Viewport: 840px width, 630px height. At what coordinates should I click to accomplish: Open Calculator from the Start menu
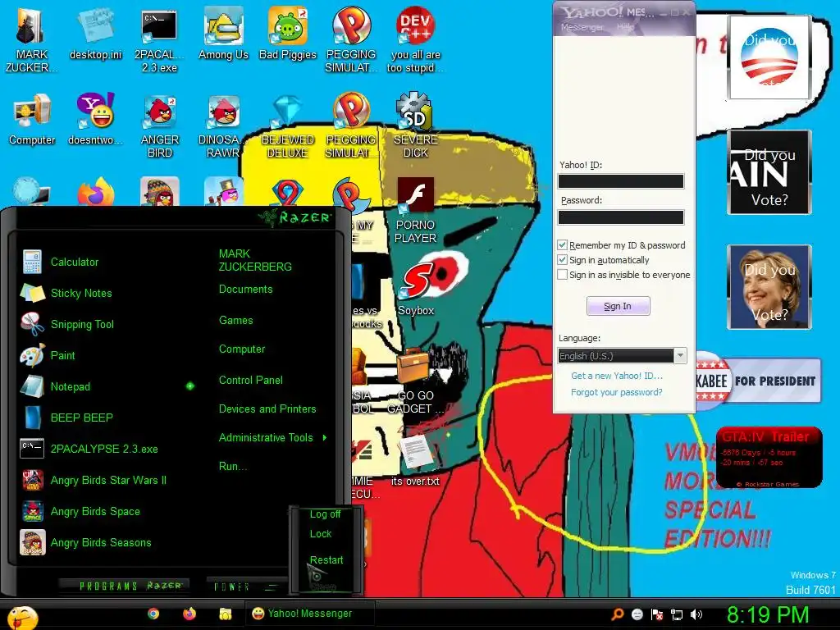tap(75, 262)
